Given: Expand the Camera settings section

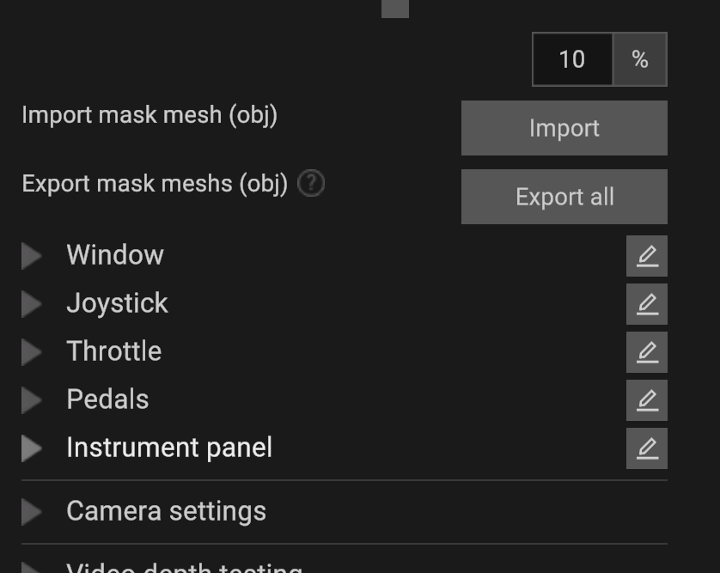Looking at the screenshot, I should coord(32,512).
